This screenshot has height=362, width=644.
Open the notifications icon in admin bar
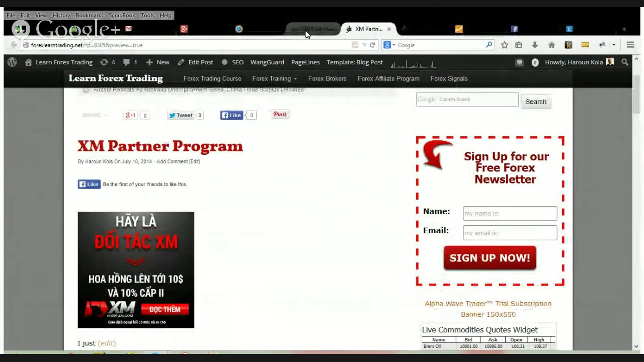(520, 62)
